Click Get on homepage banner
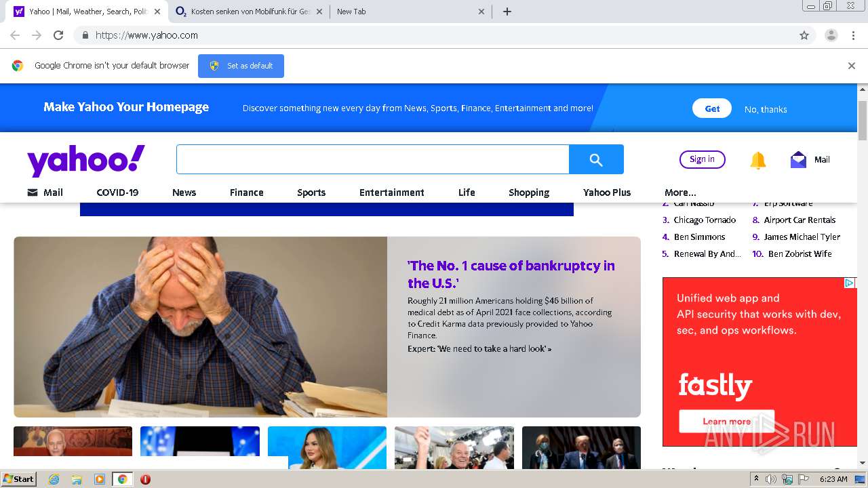This screenshot has width=868, height=488. pos(712,108)
